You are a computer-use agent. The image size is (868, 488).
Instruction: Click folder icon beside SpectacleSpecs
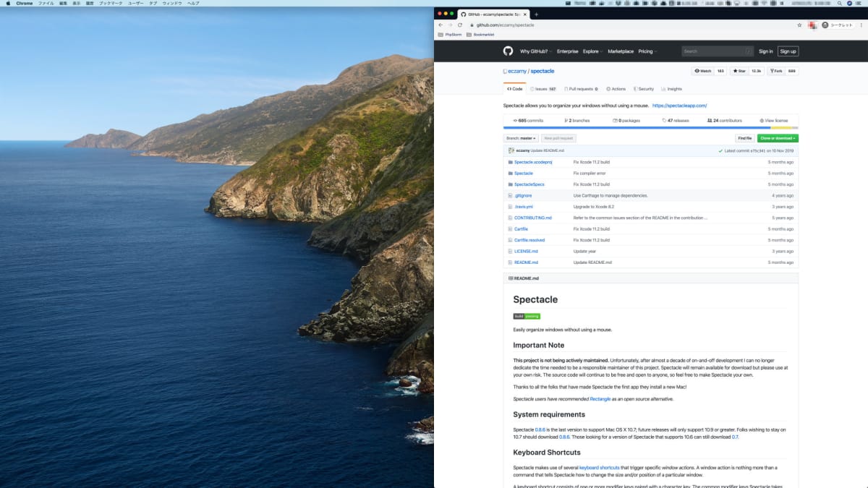[x=510, y=184]
